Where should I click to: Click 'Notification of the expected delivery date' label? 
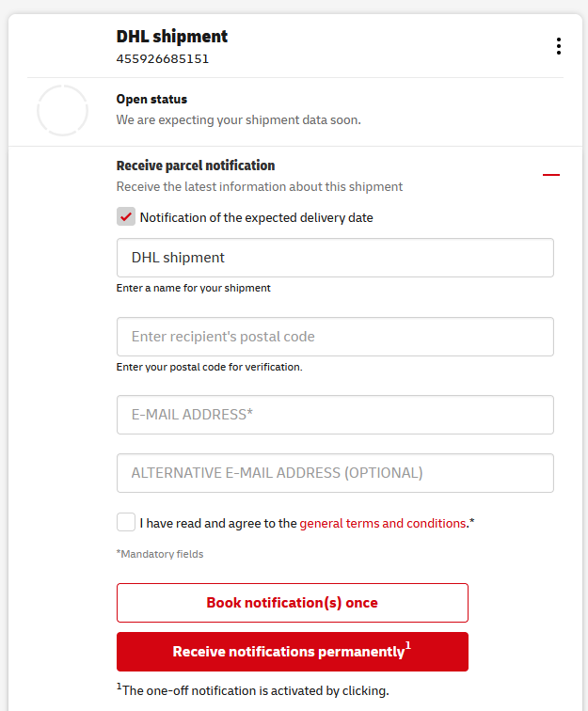tap(256, 217)
